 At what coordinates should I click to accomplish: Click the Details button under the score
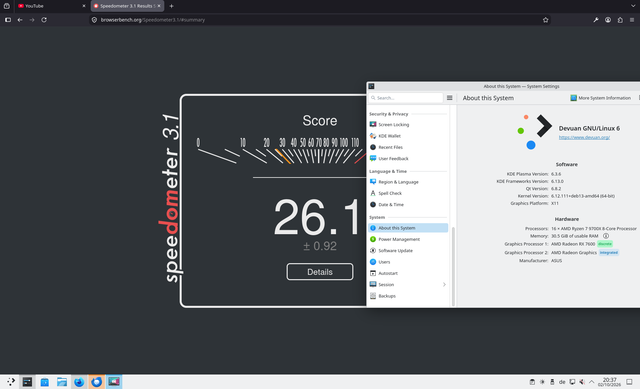pyautogui.click(x=320, y=272)
